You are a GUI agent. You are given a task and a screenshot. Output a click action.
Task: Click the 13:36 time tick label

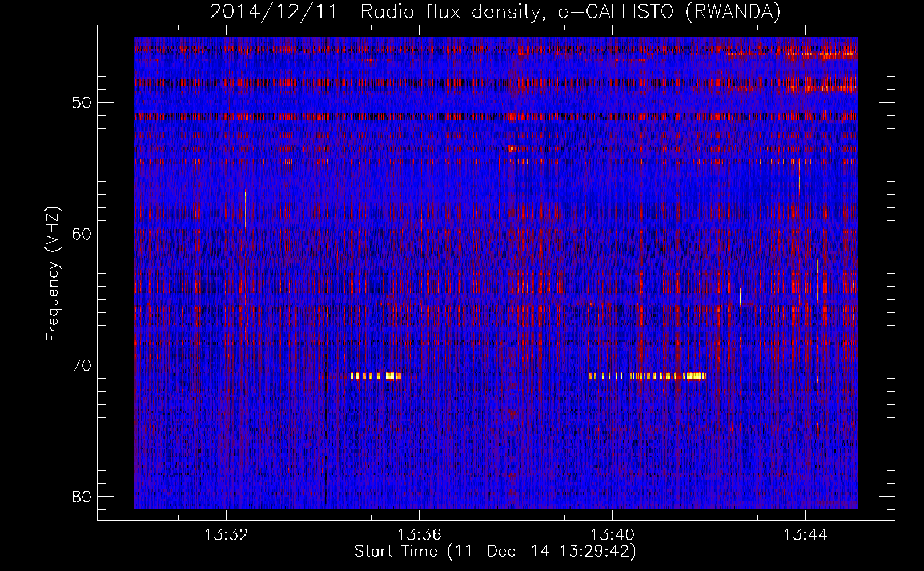click(420, 535)
